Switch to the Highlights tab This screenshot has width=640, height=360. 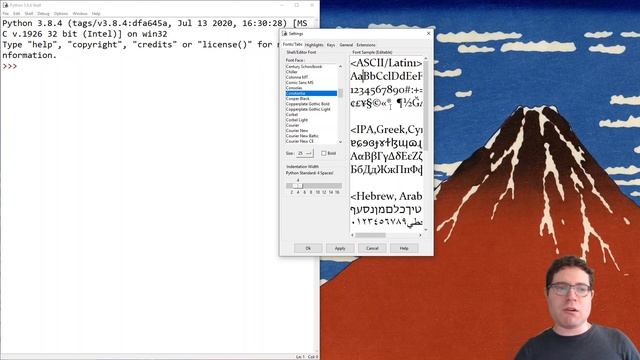(314, 45)
